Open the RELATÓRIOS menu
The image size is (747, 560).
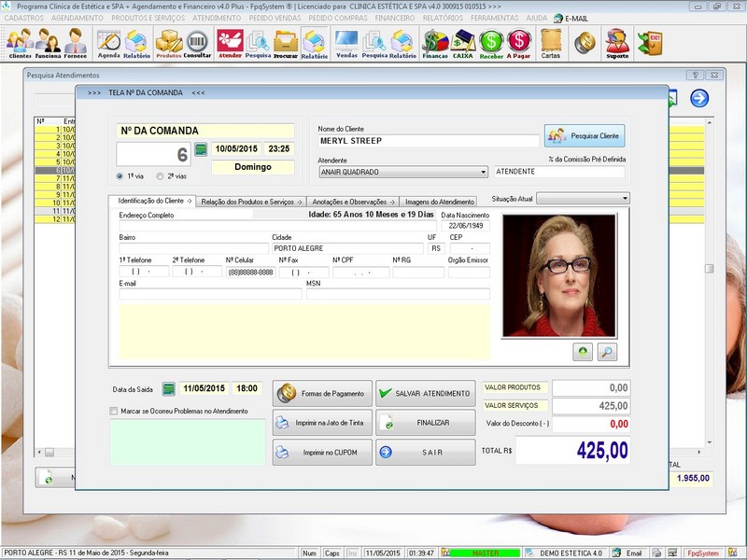(x=443, y=18)
